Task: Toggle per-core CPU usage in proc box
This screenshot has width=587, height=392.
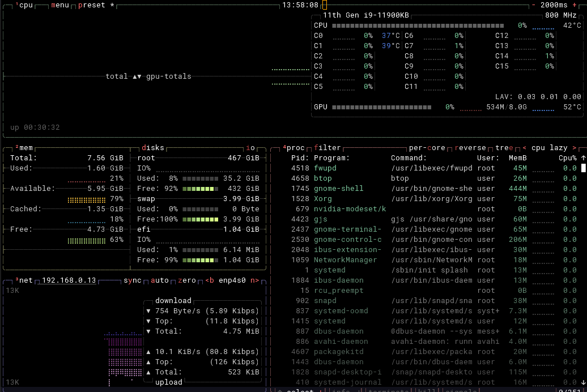Action: tap(427, 148)
